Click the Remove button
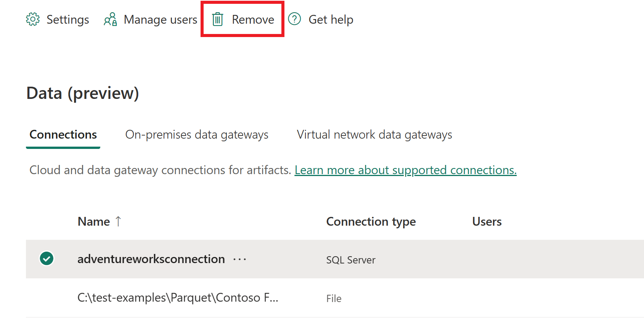644x328 pixels. [x=253, y=19]
